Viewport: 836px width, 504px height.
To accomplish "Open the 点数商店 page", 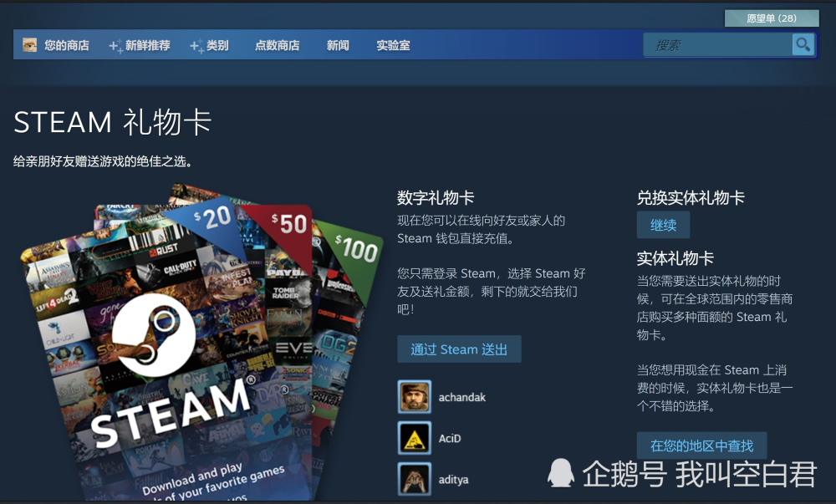I will pyautogui.click(x=278, y=45).
